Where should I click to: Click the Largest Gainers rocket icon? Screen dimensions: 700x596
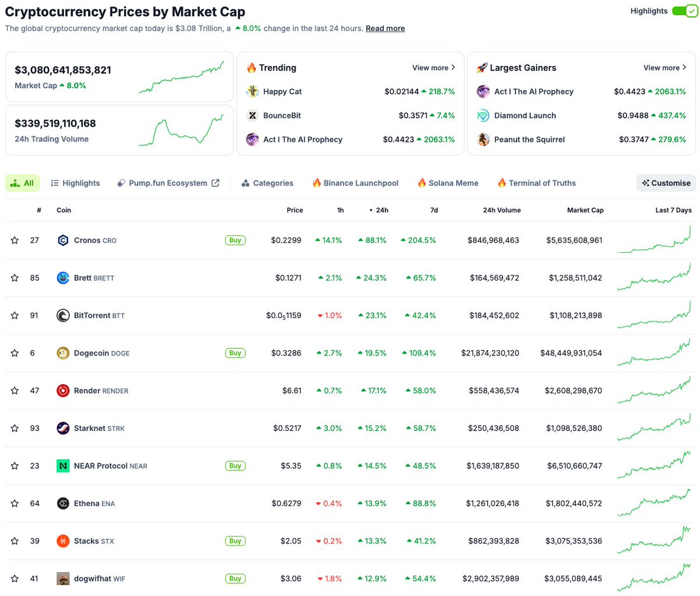tap(482, 68)
